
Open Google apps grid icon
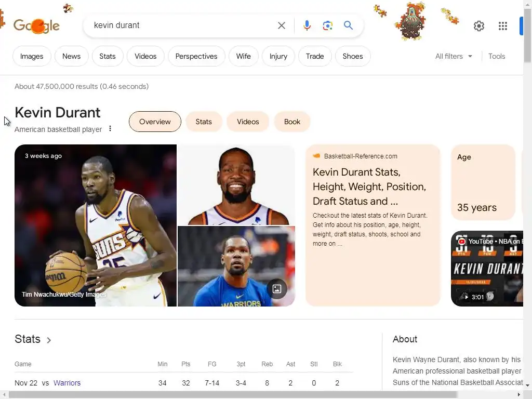[x=503, y=26]
